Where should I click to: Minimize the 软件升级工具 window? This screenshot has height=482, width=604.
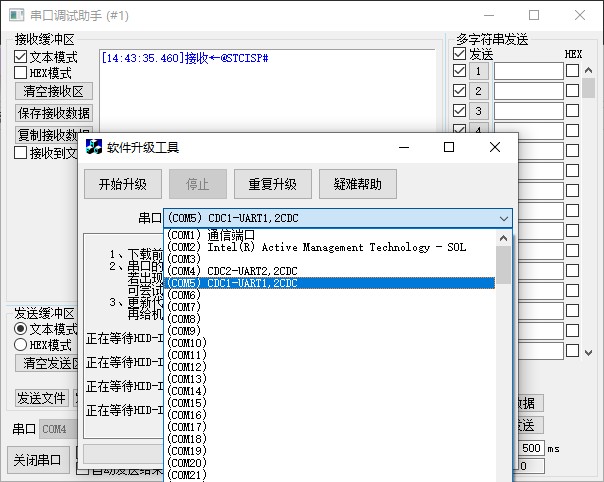(404, 147)
